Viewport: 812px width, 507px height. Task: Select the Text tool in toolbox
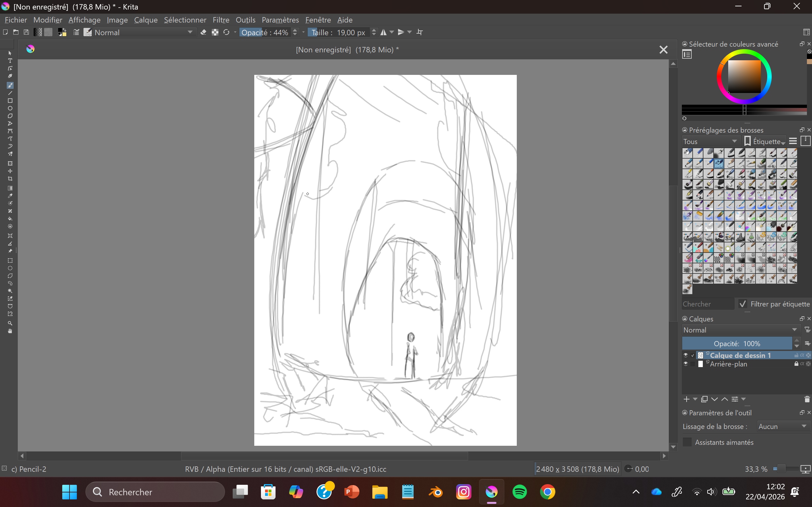pos(10,61)
